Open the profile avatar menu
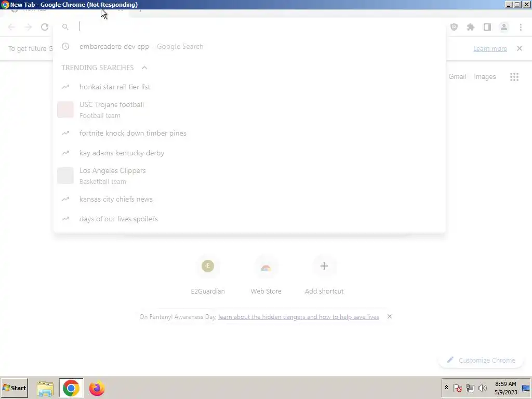The height and width of the screenshot is (399, 532). [x=504, y=27]
